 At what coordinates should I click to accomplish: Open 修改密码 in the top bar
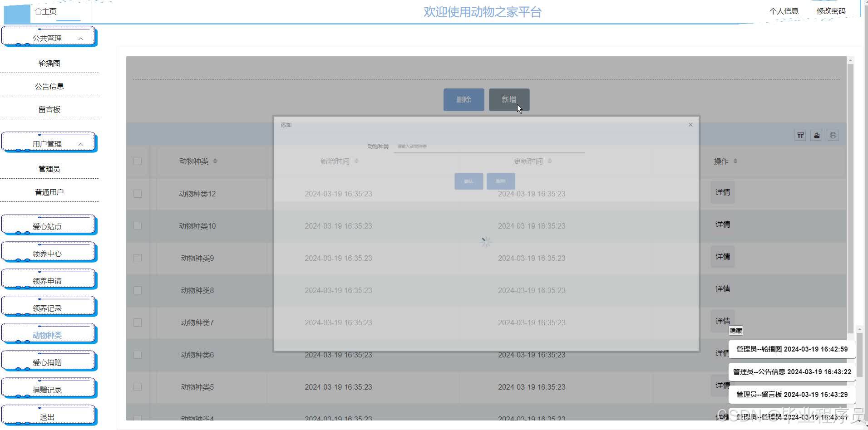coord(831,11)
